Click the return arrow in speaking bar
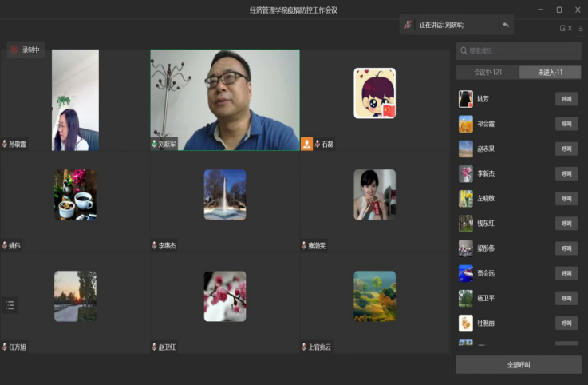Image resolution: width=588 pixels, height=385 pixels. point(505,25)
